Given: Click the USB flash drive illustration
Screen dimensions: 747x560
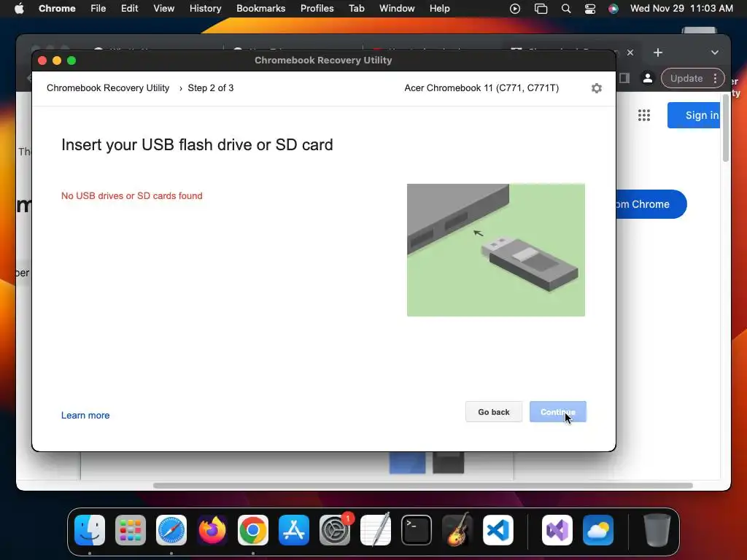Looking at the screenshot, I should 496,250.
